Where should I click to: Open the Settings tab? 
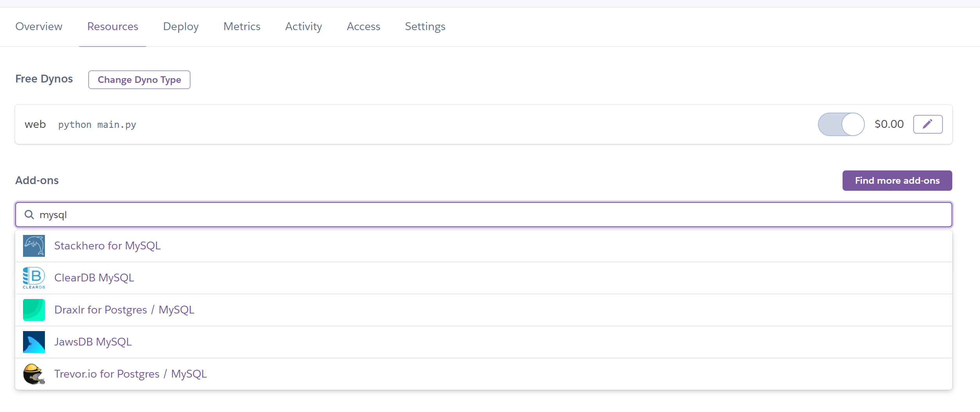coord(425,27)
